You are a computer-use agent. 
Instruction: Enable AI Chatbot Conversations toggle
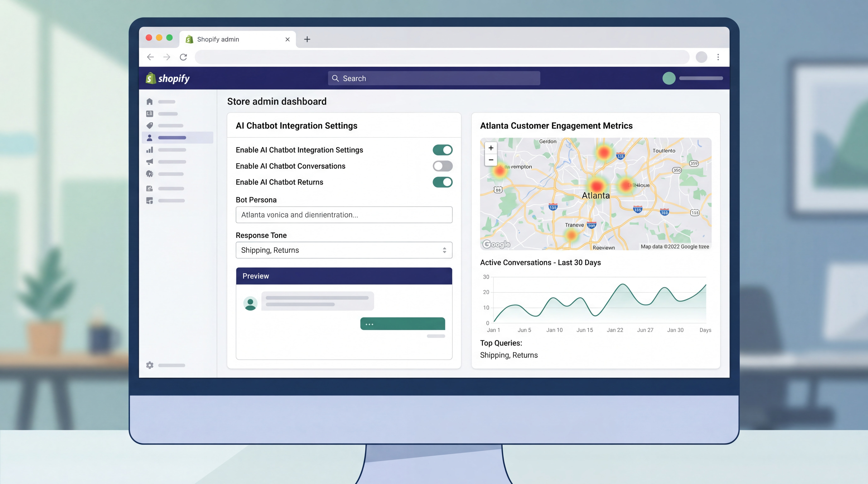pos(442,166)
